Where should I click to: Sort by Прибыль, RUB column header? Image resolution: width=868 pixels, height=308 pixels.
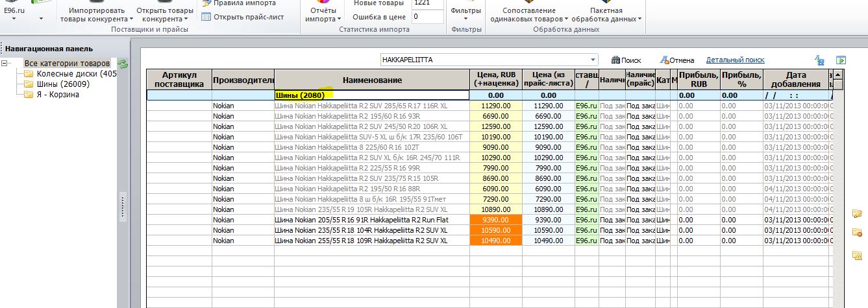699,80
